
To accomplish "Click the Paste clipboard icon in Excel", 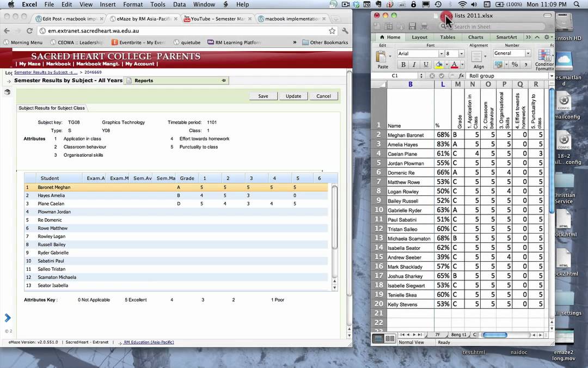I will 381,57.
